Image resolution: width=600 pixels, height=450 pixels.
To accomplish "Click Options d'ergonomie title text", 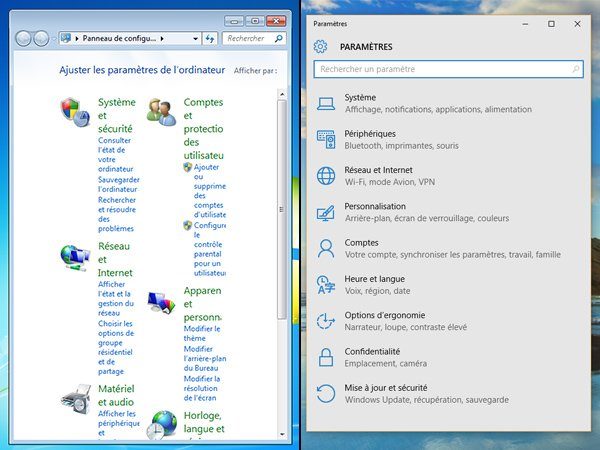I will [385, 315].
